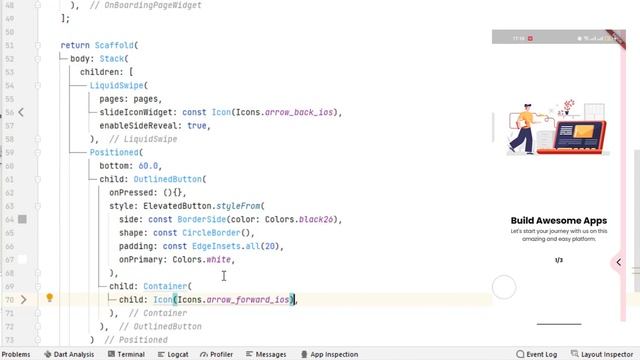The width and height of the screenshot is (640, 360).
Task: Click the value "60.0" on the bottom line
Action: (x=148, y=166)
